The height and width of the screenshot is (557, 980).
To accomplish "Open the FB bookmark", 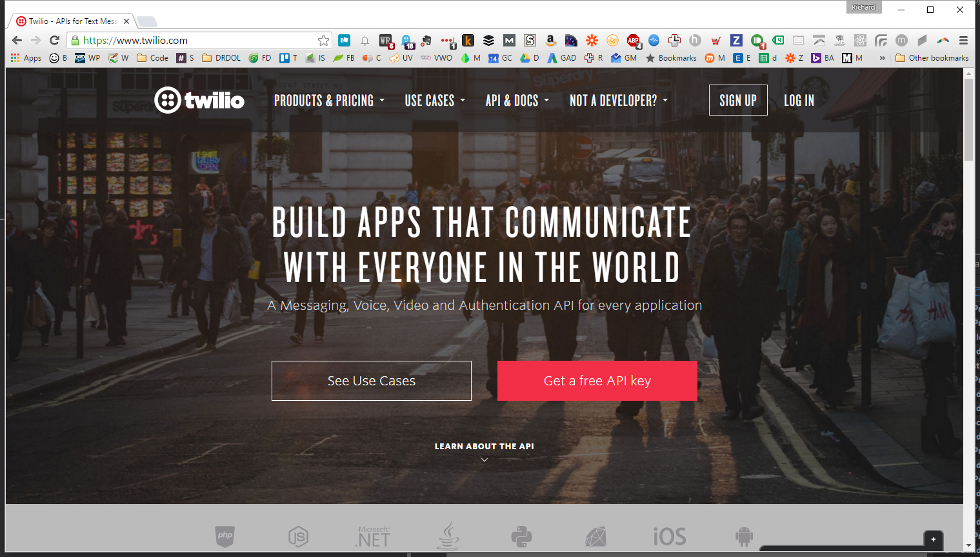I will (344, 58).
